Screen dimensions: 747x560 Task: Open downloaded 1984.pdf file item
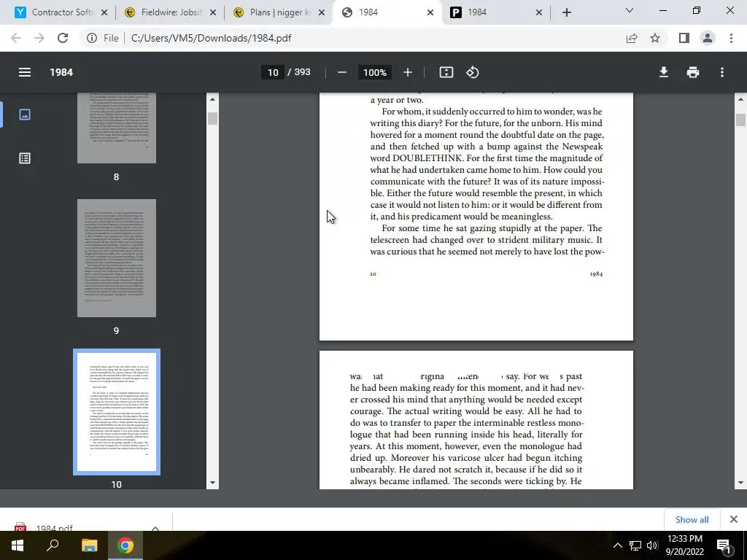pos(54,528)
